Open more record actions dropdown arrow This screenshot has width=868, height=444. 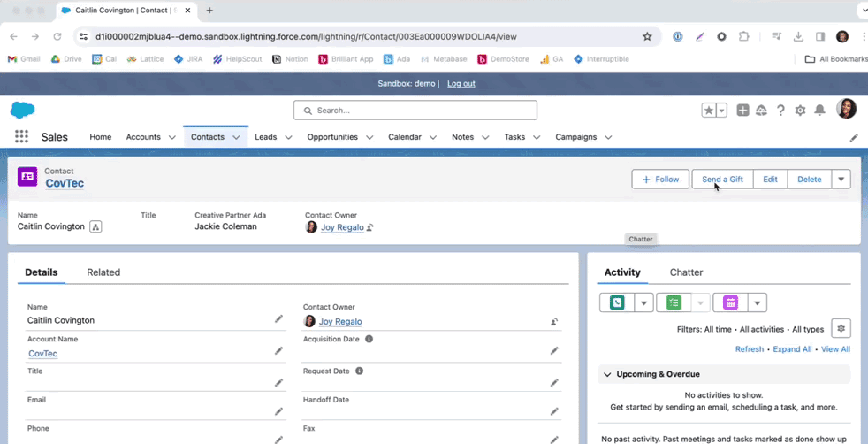pyautogui.click(x=841, y=180)
